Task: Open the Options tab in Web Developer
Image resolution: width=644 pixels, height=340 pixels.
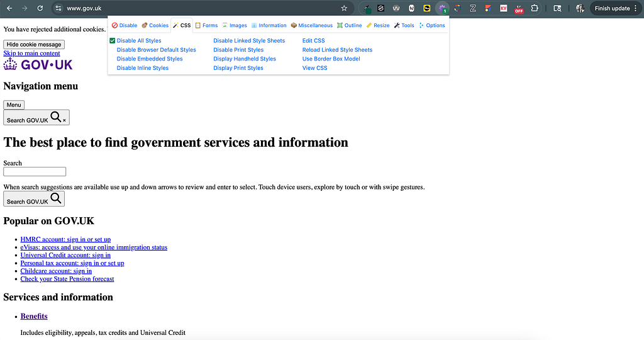Action: 431,25
